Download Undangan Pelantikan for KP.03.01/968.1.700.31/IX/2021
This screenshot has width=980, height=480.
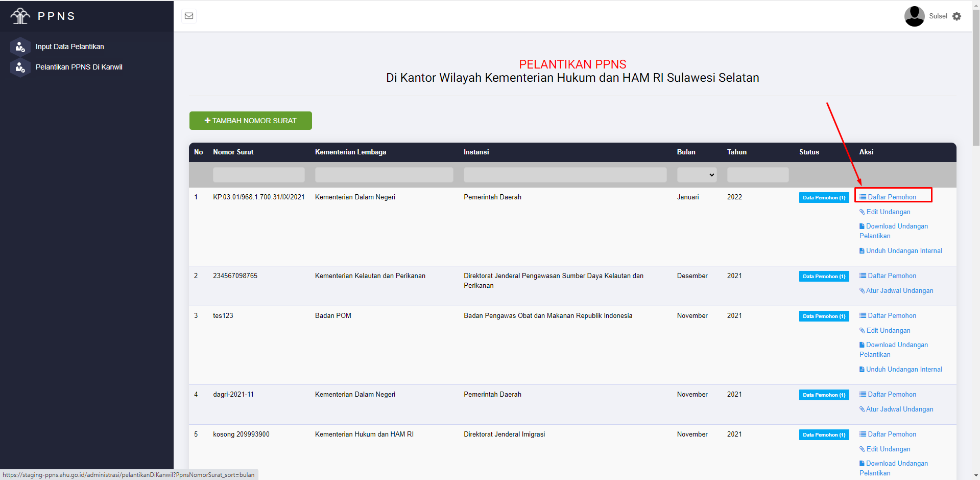click(x=893, y=231)
